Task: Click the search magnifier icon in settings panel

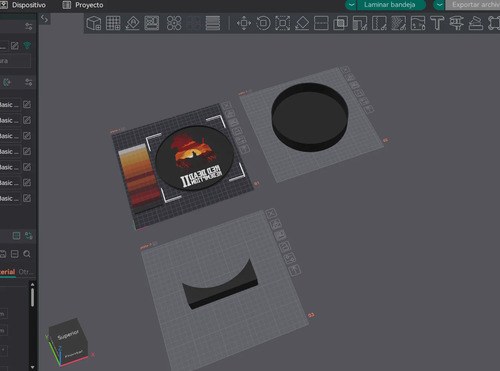Action: click(27, 254)
